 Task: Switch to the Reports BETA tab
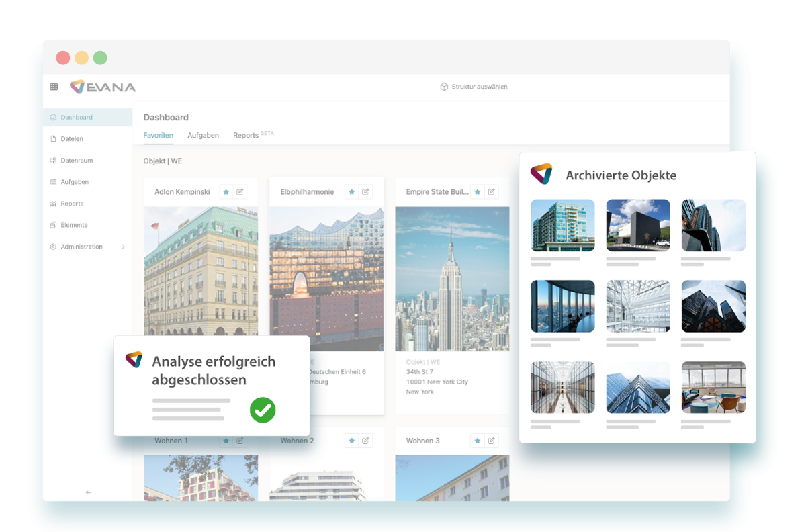pos(253,135)
